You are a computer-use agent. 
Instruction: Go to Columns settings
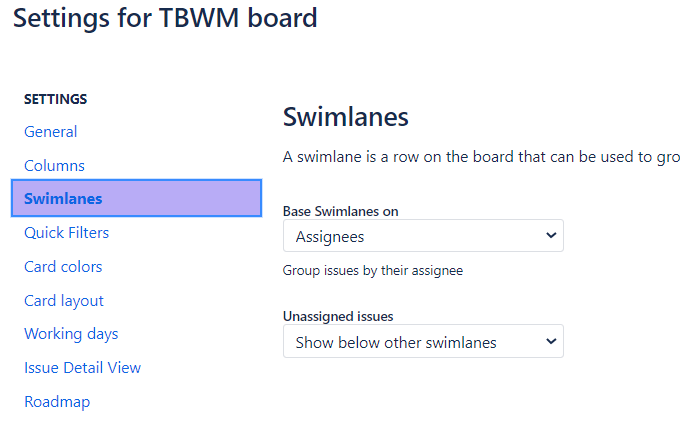54,166
